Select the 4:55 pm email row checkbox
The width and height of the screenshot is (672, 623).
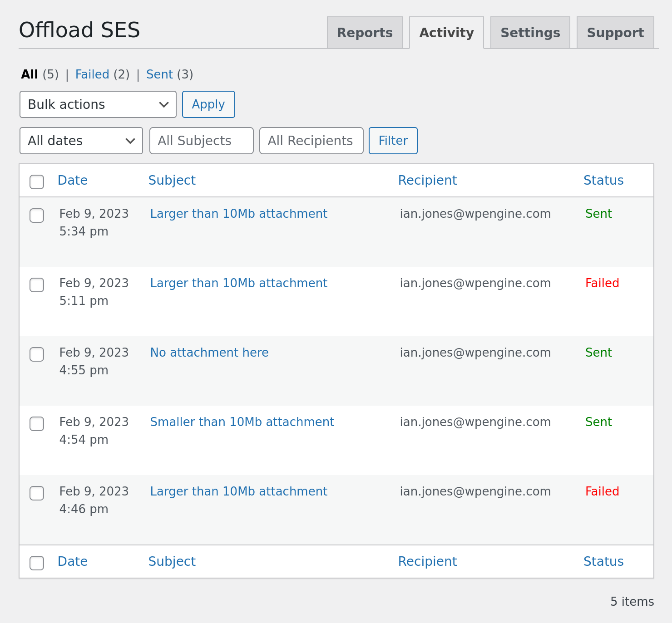[x=37, y=354]
